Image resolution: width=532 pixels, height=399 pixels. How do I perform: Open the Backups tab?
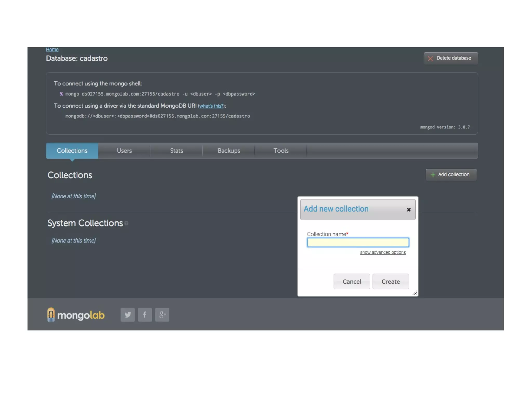click(229, 151)
